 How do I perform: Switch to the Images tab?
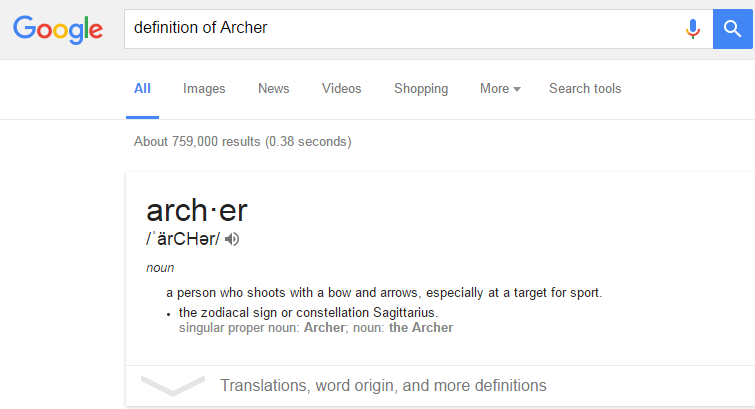tap(204, 89)
